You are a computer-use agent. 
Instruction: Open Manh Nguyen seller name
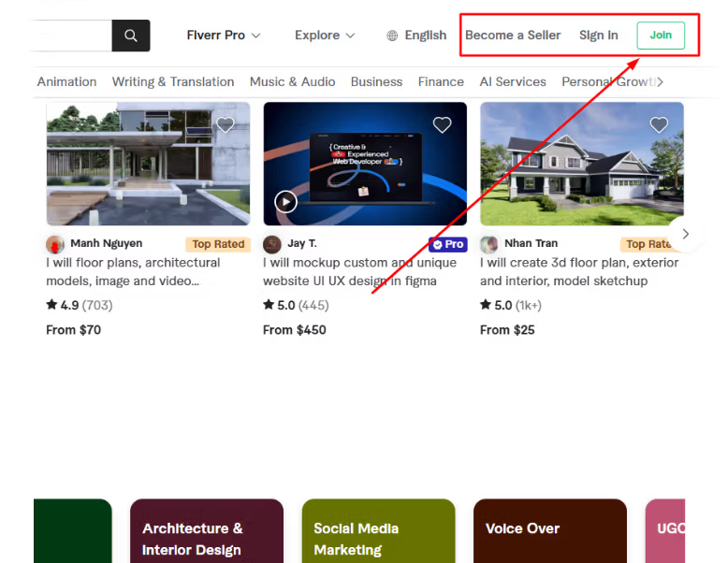pyautogui.click(x=107, y=243)
